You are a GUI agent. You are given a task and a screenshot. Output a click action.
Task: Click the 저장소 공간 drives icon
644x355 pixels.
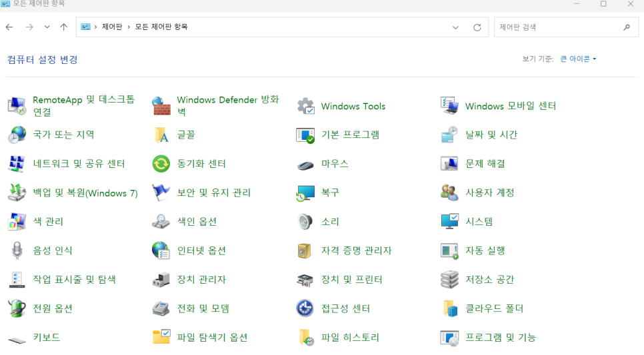(x=449, y=280)
